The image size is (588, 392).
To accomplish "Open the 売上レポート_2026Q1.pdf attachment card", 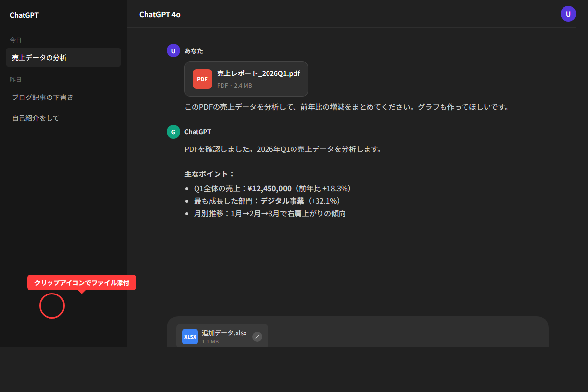I will [246, 78].
